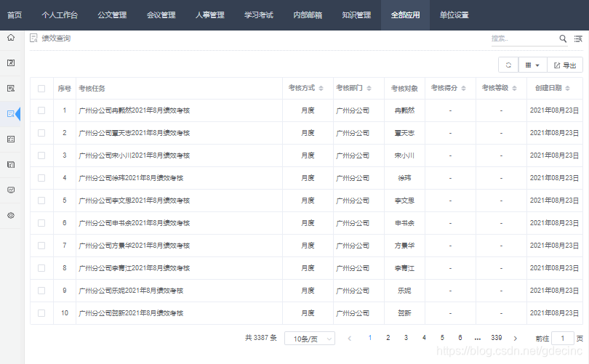Open the column display grid dropdown

click(x=533, y=65)
